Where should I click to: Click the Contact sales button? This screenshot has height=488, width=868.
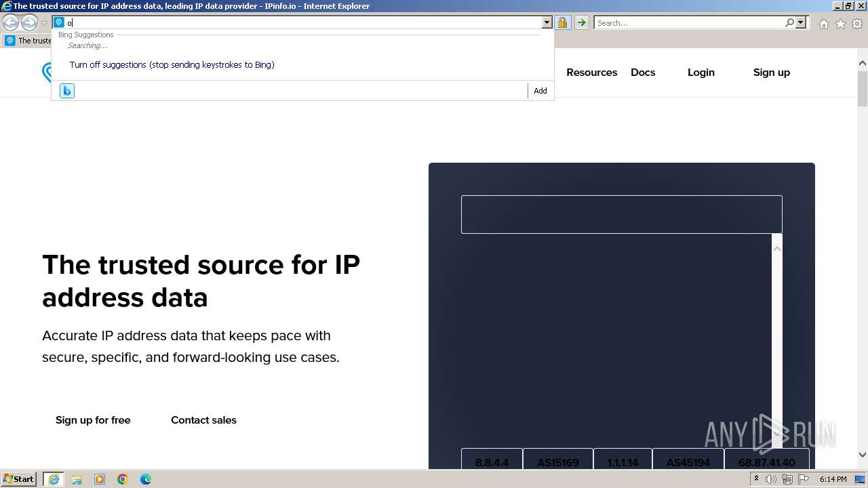click(x=203, y=420)
